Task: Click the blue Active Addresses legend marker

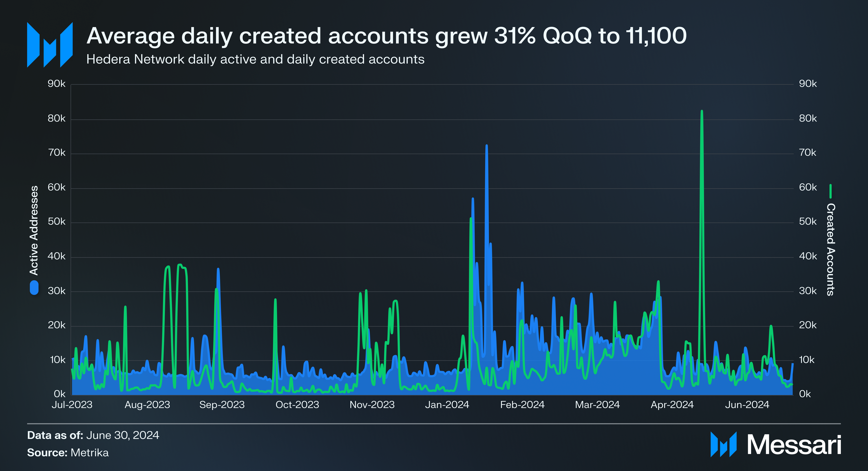Action: [x=34, y=288]
